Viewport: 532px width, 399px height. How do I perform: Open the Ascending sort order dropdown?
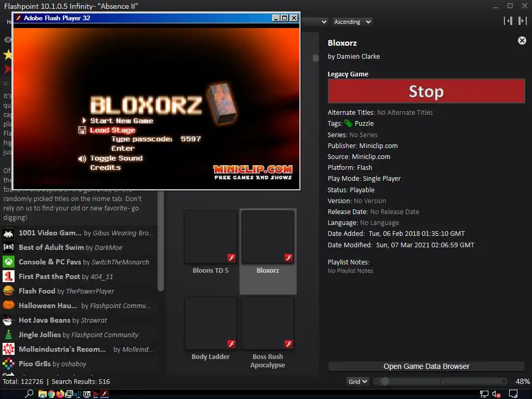pyautogui.click(x=352, y=22)
